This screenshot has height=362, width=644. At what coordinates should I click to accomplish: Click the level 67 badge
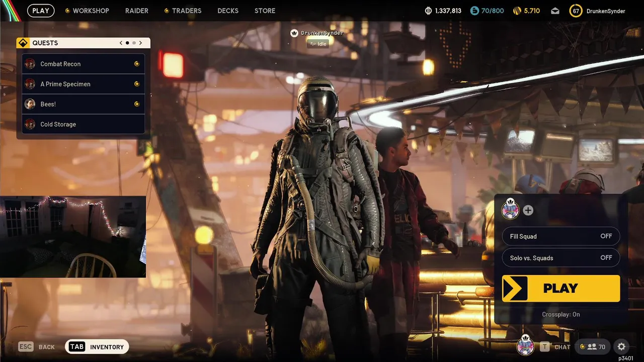pos(576,11)
